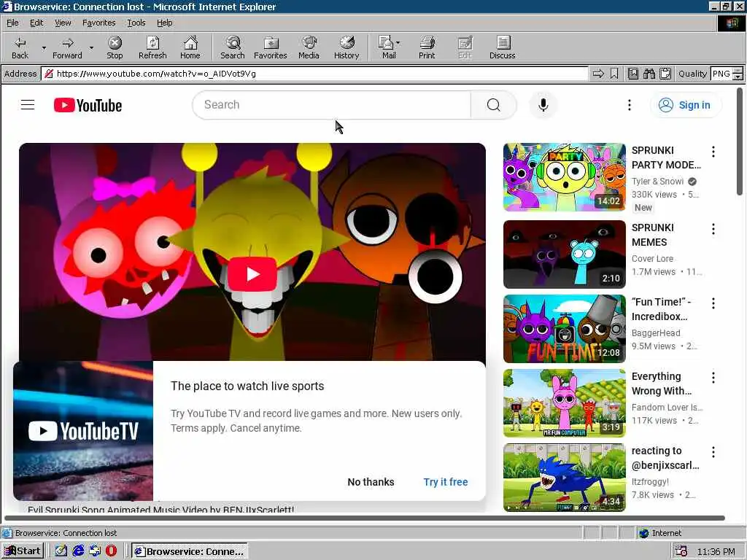Open the History toolbar panel
The image size is (747, 560).
point(347,47)
